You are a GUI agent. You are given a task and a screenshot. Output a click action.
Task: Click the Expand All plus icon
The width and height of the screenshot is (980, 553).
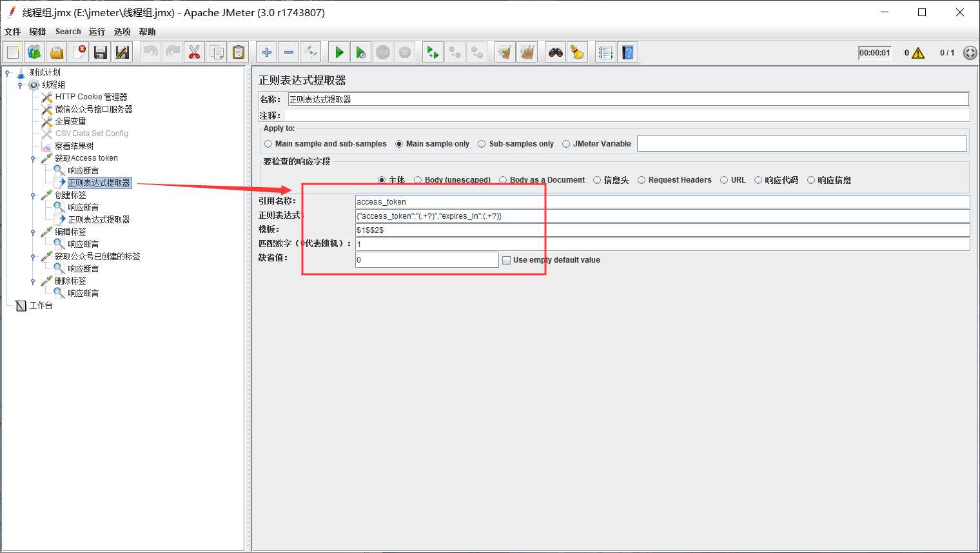pyautogui.click(x=266, y=52)
